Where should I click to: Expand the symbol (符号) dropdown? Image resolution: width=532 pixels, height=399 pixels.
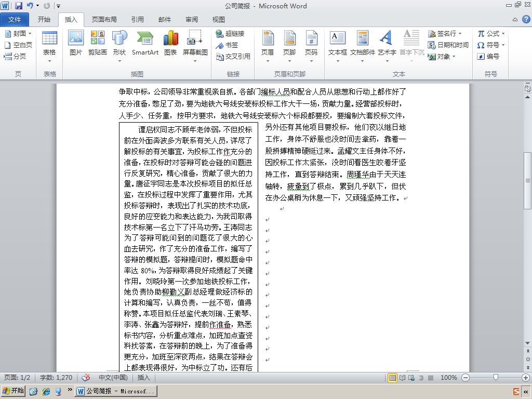click(503, 45)
